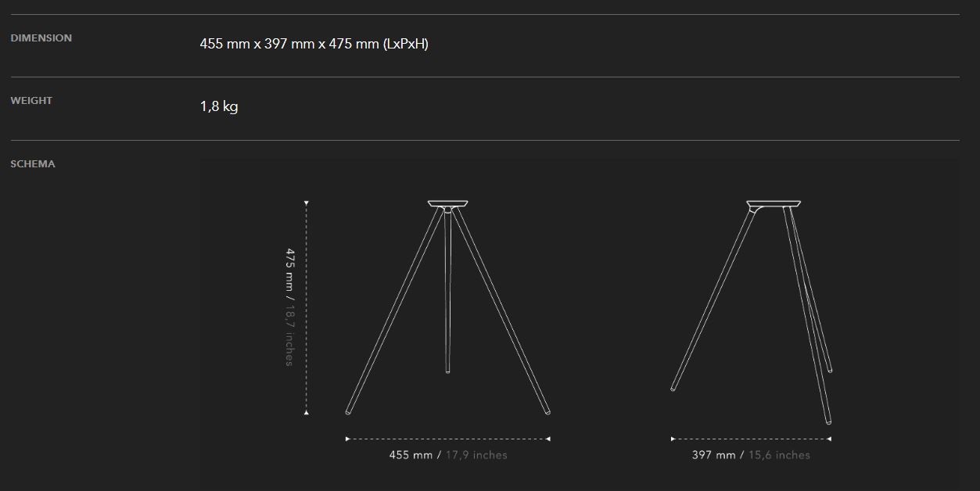Click the 397 mm depth label
The width and height of the screenshot is (980, 491).
(x=713, y=455)
